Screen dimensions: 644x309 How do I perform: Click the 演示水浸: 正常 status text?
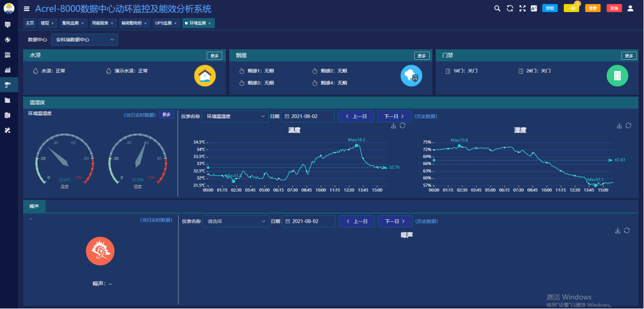coord(131,71)
